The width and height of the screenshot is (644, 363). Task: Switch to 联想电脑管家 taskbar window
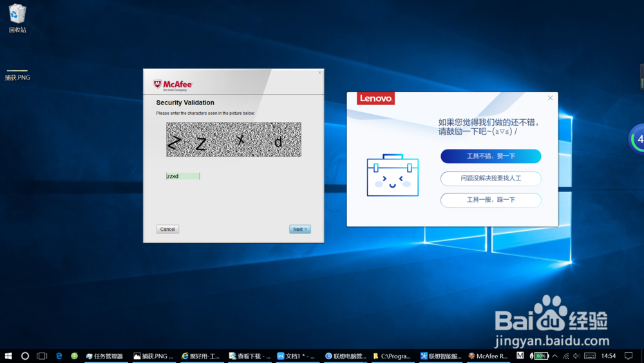click(x=346, y=356)
